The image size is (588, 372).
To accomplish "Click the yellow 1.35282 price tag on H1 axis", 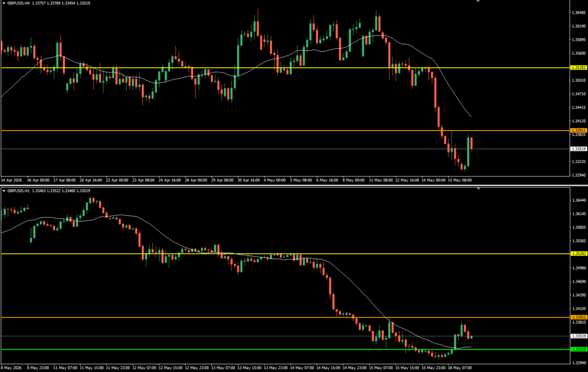I will [x=578, y=254].
